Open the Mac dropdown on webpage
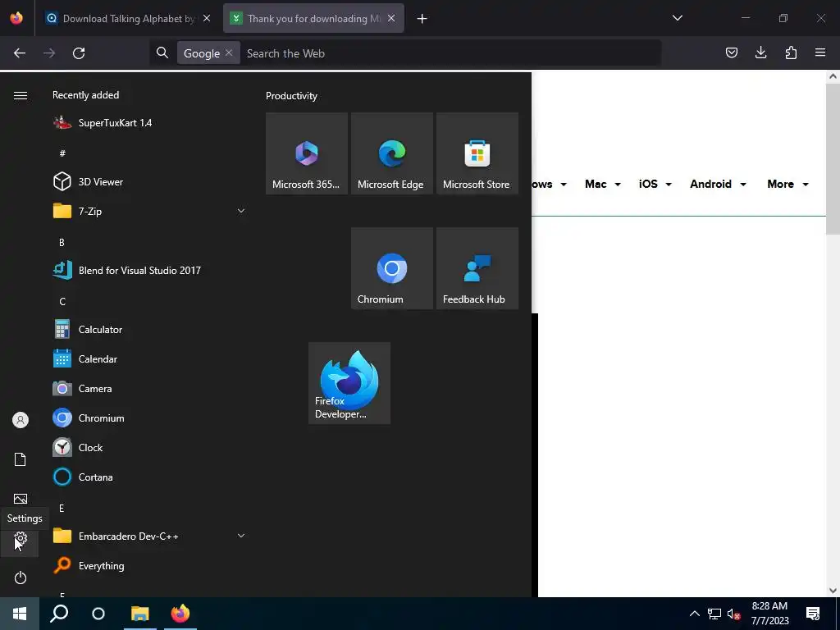This screenshot has width=840, height=630. point(603,184)
